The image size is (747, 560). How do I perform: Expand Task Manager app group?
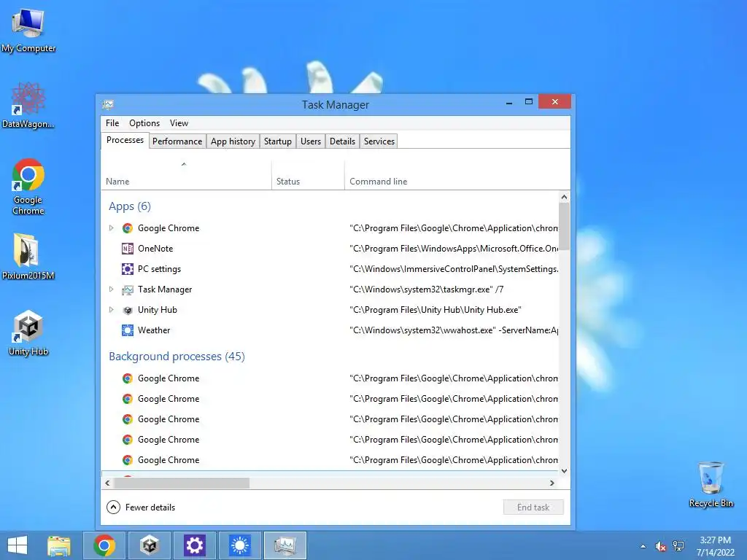pyautogui.click(x=111, y=289)
